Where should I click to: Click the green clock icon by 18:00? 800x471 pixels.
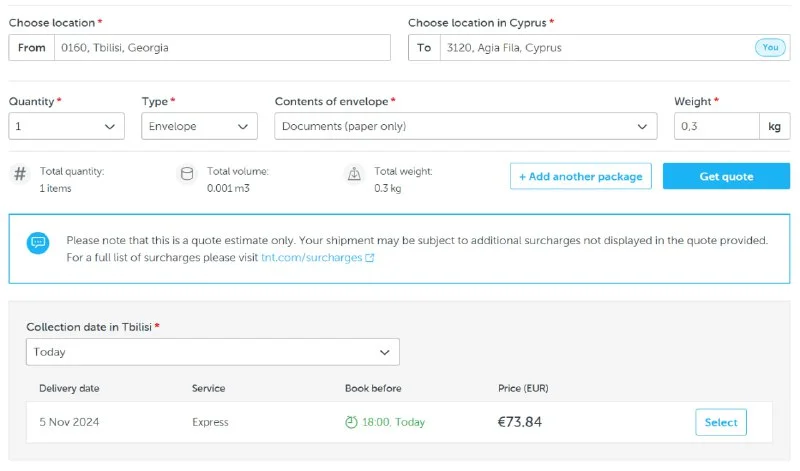(351, 422)
